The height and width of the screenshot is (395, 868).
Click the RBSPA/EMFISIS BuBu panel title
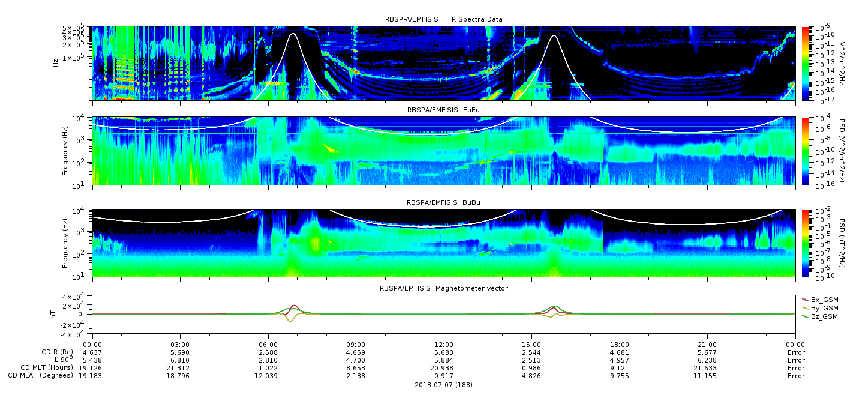(x=444, y=203)
